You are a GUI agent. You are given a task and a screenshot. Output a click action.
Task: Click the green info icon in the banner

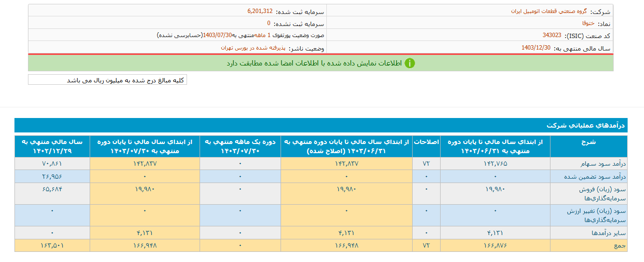coord(410,63)
